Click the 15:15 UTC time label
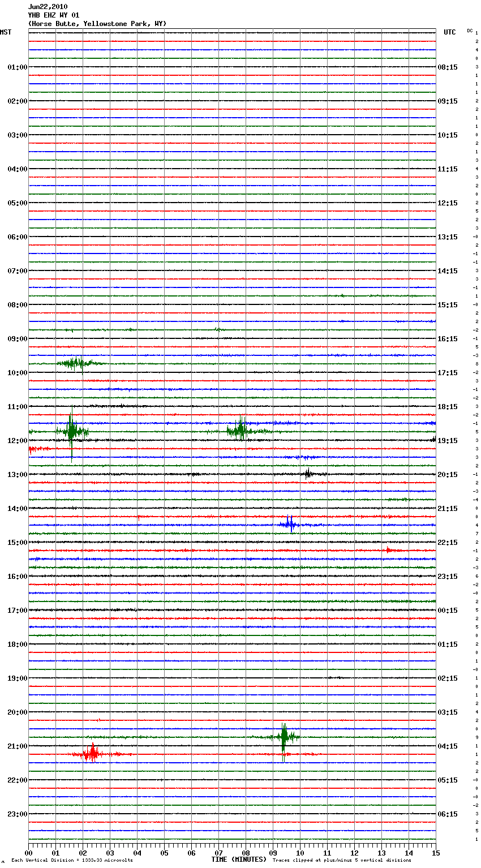The image size is (481, 868). point(448,305)
